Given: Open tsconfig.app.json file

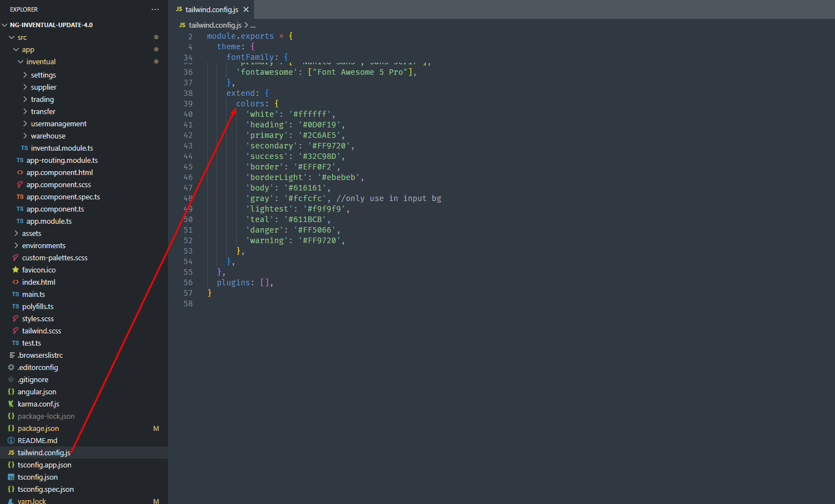Looking at the screenshot, I should 44,465.
